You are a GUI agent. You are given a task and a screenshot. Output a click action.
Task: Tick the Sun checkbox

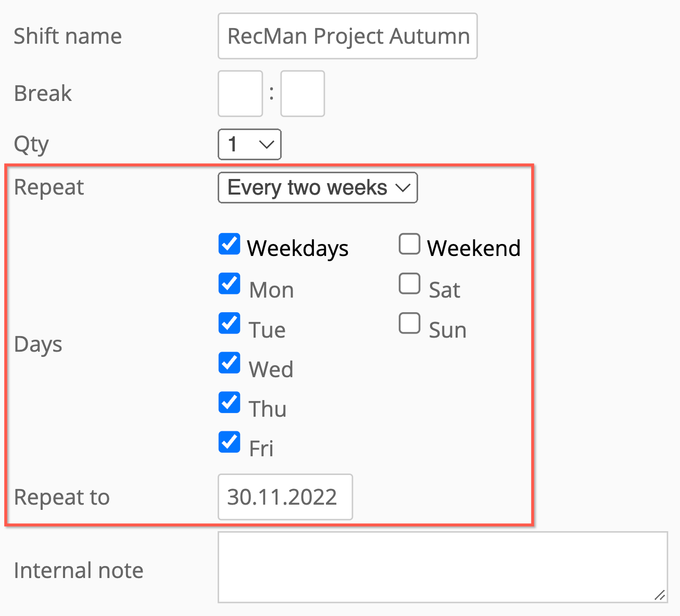coord(409,323)
